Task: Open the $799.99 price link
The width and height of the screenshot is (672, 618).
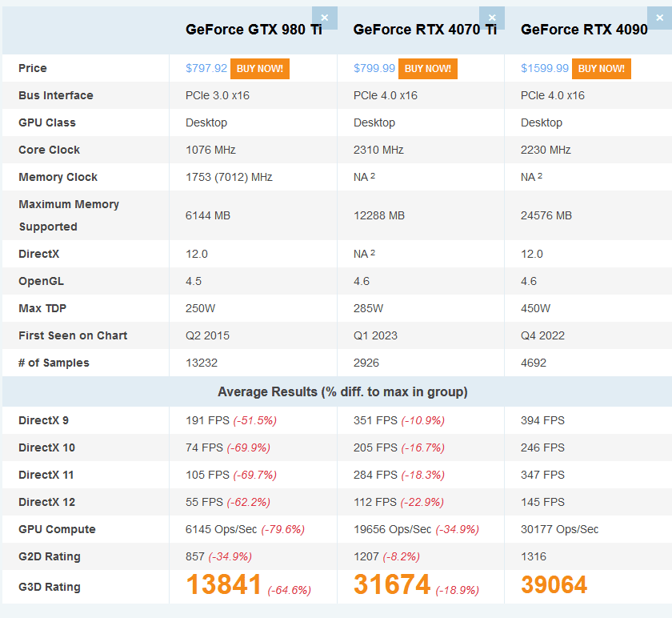Action: (x=374, y=68)
